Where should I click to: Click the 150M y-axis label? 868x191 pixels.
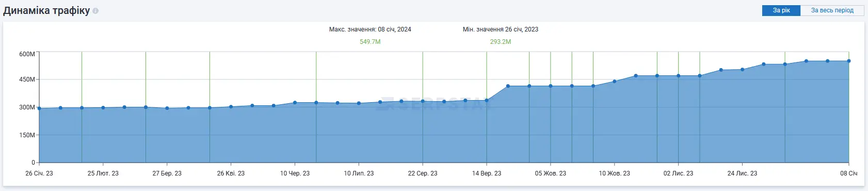point(27,135)
